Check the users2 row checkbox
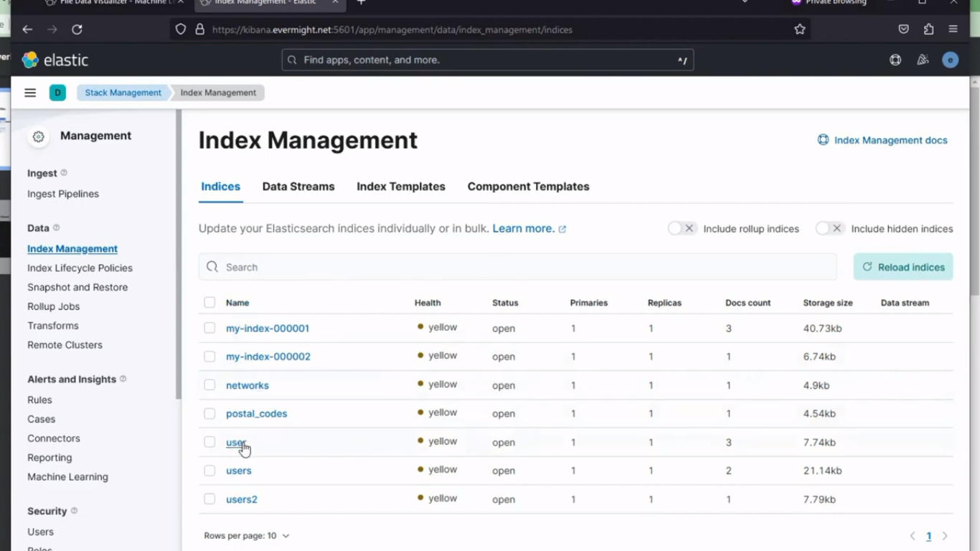This screenshot has height=551, width=980. coord(209,499)
